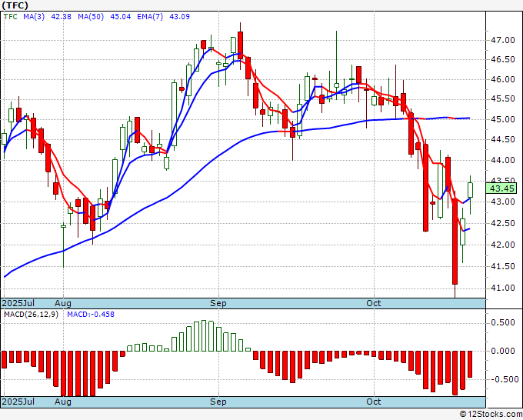Click the 44.00 price axis label
This screenshot has height=420, width=523.
click(503, 160)
